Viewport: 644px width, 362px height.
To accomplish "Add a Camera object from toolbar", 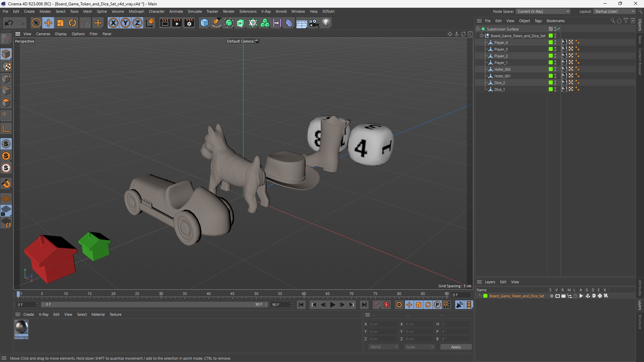I will pos(314,23).
